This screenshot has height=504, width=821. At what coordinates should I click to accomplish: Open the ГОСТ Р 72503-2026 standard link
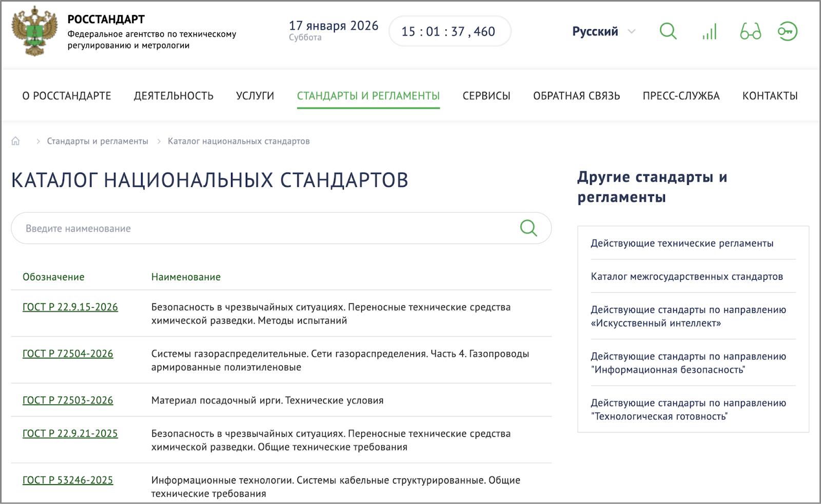(x=68, y=400)
